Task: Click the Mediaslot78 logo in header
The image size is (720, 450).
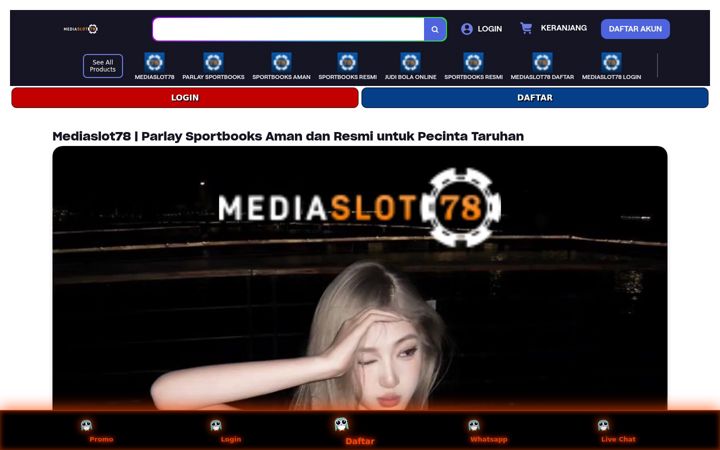Action: coord(81,29)
